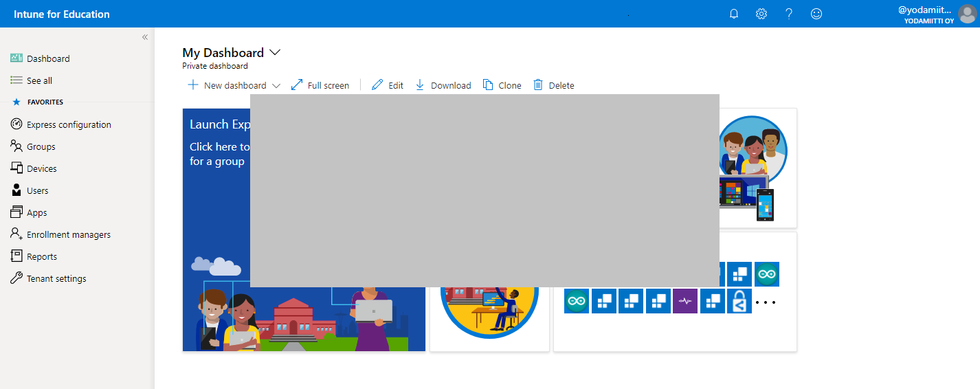Edit the current dashboard
Screen dimensions: 980x389
388,85
